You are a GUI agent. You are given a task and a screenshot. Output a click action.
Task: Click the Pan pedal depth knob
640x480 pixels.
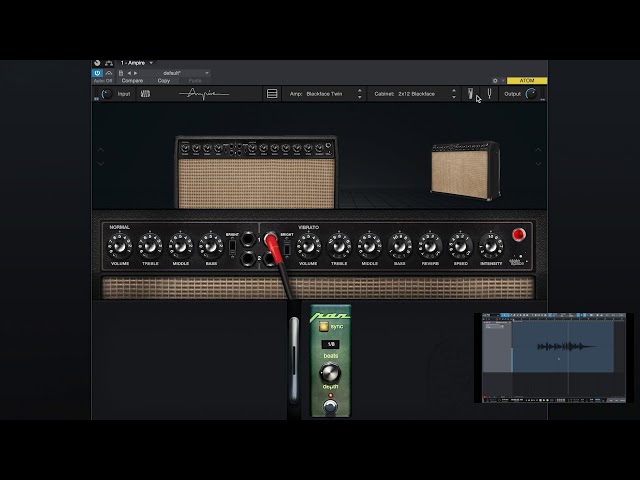pyautogui.click(x=330, y=372)
